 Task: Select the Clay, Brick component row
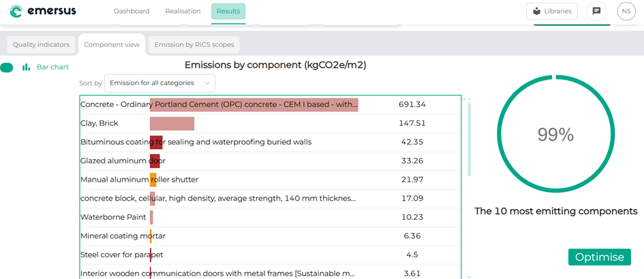coord(271,123)
